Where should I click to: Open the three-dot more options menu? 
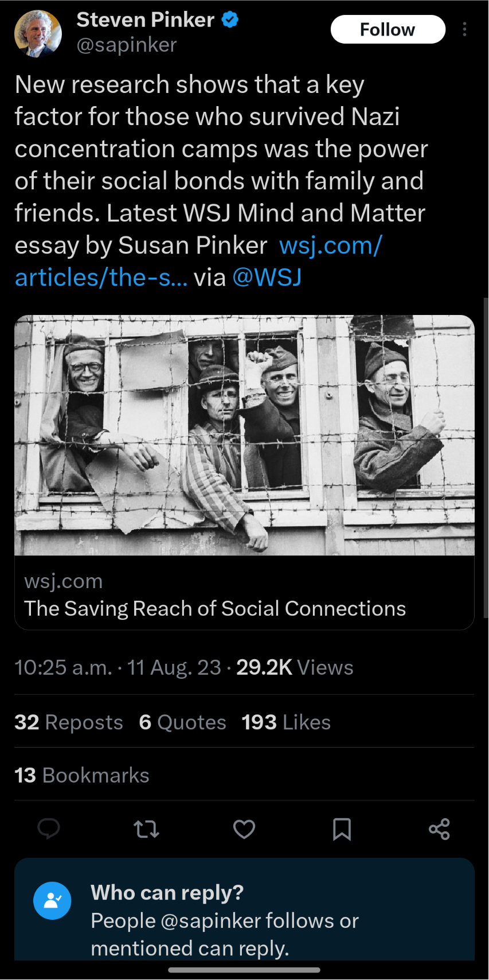464,29
